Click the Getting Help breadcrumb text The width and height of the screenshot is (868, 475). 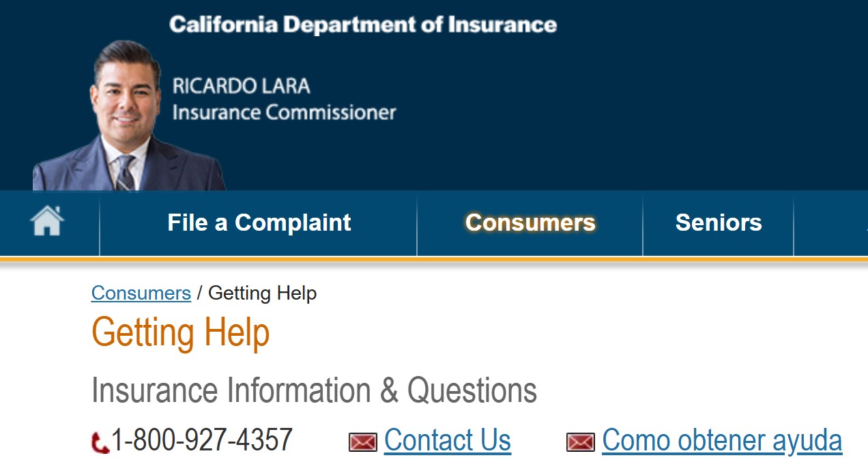click(262, 293)
